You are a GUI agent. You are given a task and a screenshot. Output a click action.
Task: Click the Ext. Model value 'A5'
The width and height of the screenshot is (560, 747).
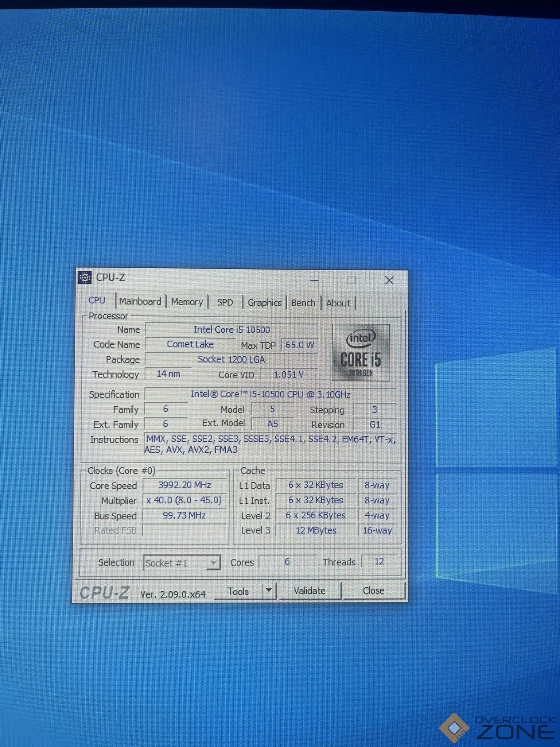[x=272, y=424]
